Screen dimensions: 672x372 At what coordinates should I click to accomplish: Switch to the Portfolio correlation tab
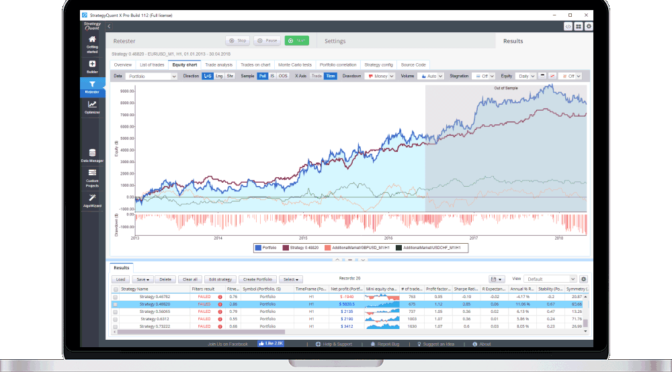coord(338,65)
